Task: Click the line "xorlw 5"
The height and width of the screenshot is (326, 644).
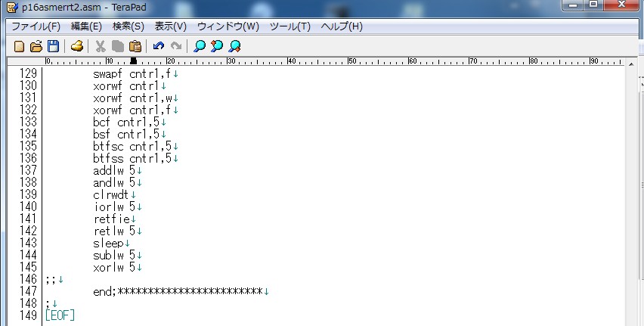Action: pyautogui.click(x=114, y=267)
